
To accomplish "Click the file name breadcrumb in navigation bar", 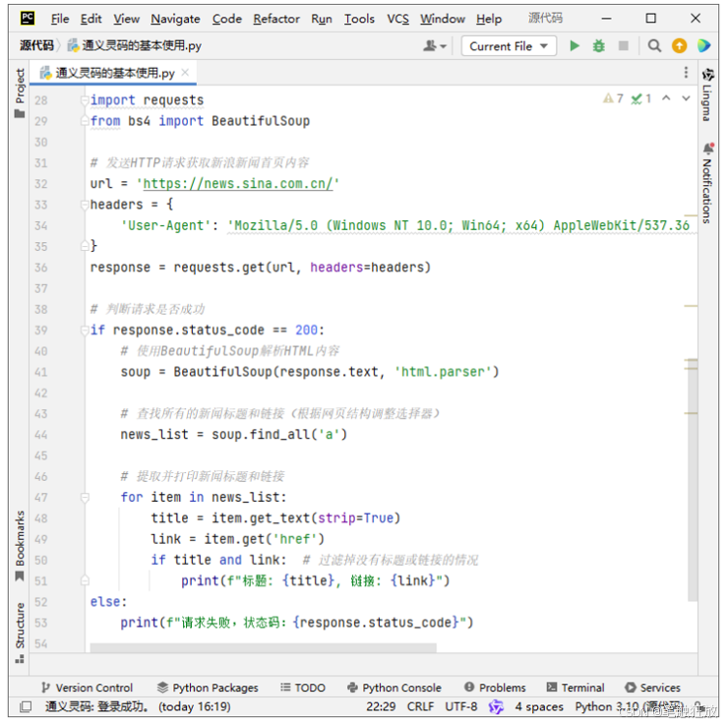I will [135, 45].
